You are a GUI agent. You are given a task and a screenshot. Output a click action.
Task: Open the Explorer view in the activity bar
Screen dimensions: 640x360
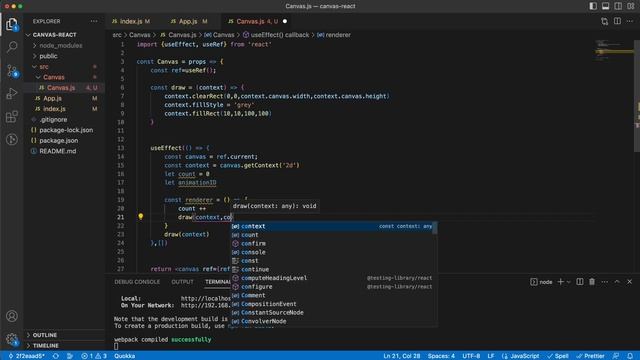coord(12,24)
